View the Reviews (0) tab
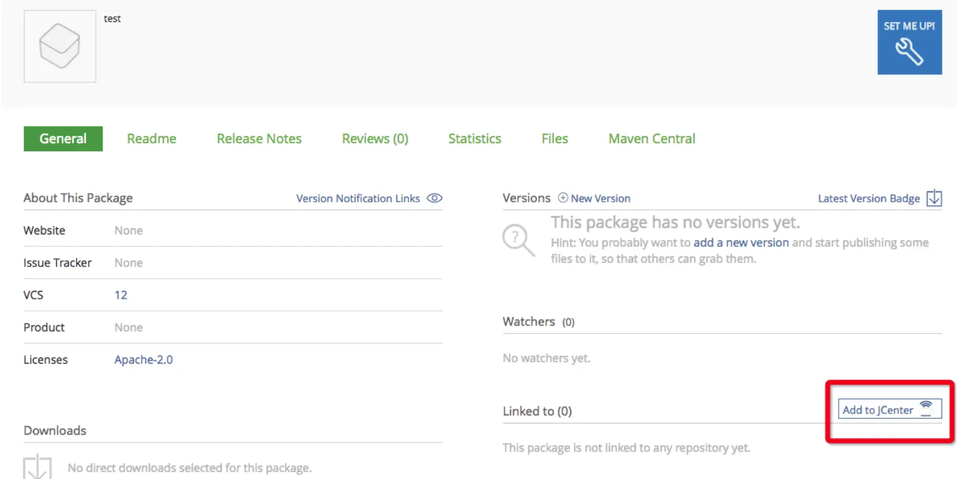Image resolution: width=980 pixels, height=479 pixels. coord(375,139)
